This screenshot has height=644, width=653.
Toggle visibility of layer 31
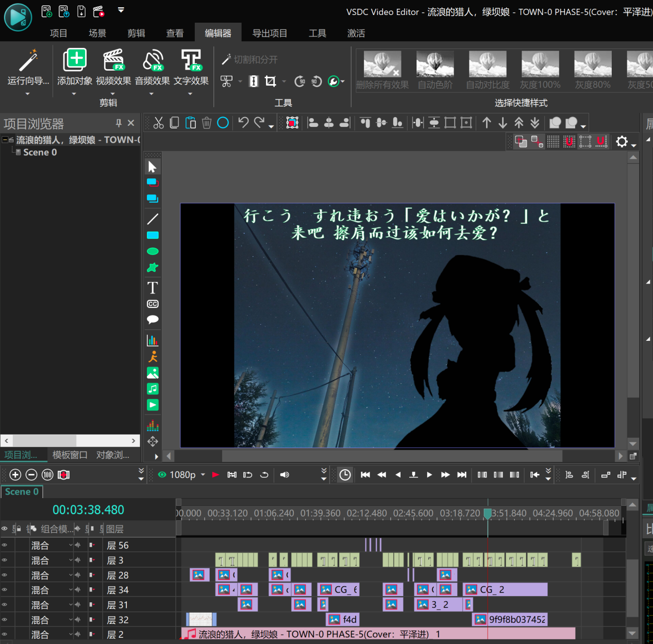pos(5,605)
